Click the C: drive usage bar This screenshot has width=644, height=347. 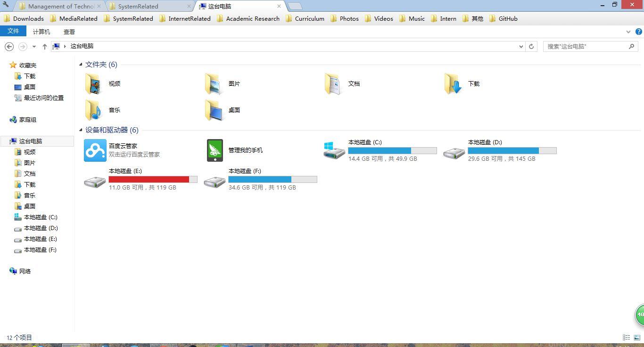pos(392,151)
